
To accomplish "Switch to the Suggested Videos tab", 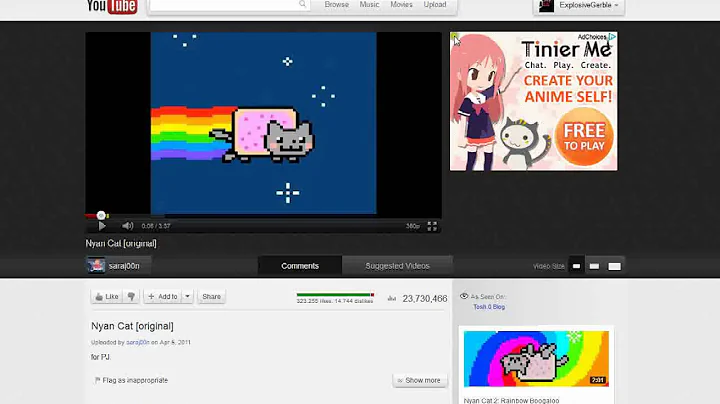I will [x=397, y=266].
